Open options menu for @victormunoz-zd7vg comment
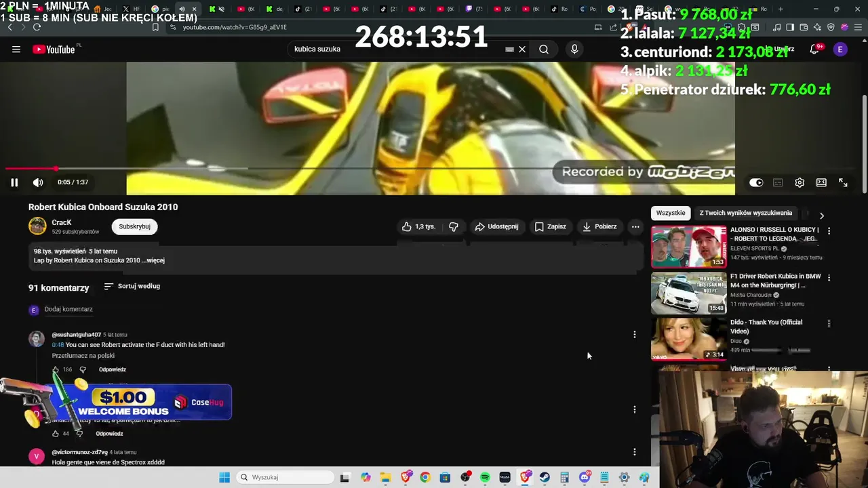868x488 pixels. (635, 451)
